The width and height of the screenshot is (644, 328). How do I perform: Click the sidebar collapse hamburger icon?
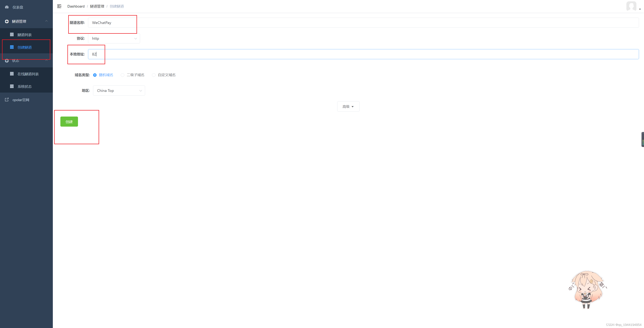pyautogui.click(x=59, y=6)
